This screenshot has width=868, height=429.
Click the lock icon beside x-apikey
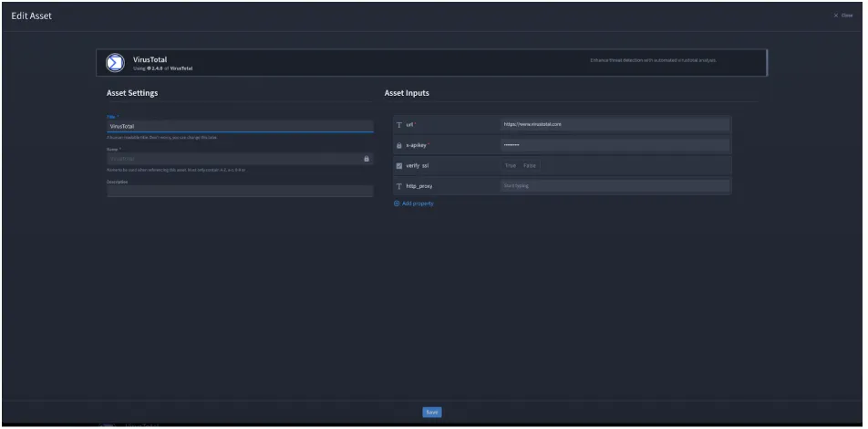pos(399,145)
